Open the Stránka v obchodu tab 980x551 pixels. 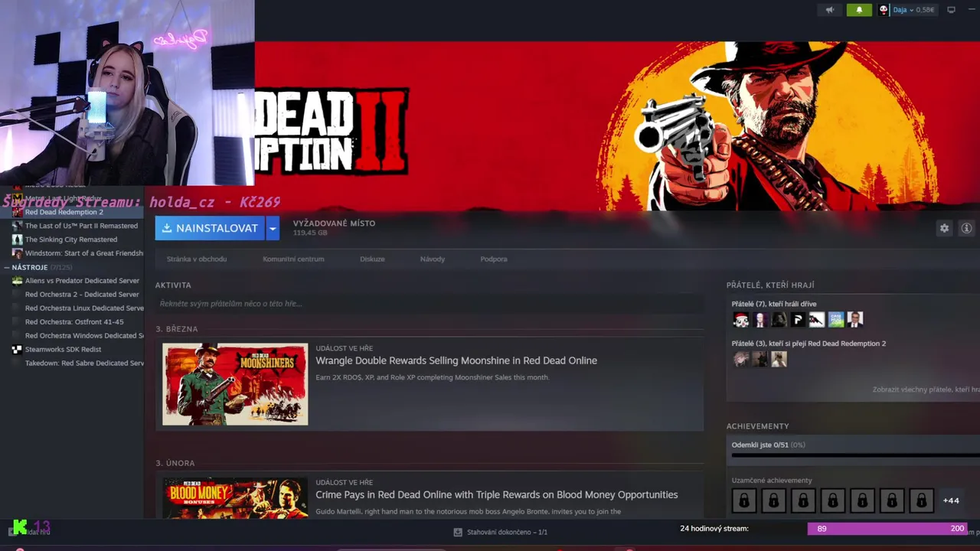(197, 259)
